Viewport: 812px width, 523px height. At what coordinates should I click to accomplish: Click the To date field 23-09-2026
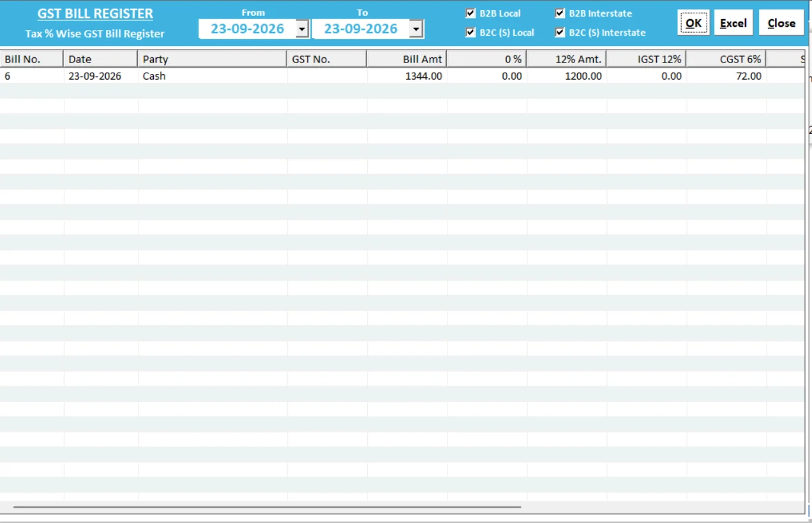(361, 29)
